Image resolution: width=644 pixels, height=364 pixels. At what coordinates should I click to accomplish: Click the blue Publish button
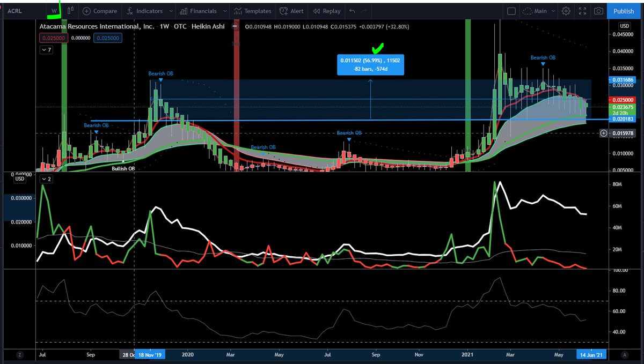[624, 11]
